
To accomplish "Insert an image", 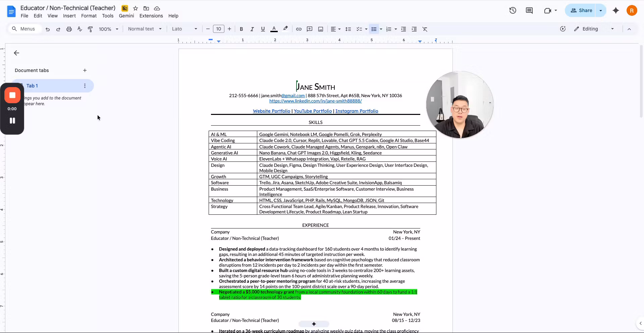I will click(321, 29).
